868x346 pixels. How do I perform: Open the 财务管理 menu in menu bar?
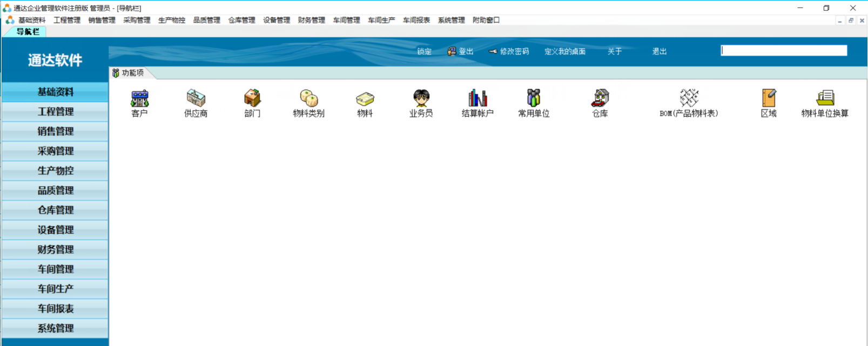tap(312, 20)
